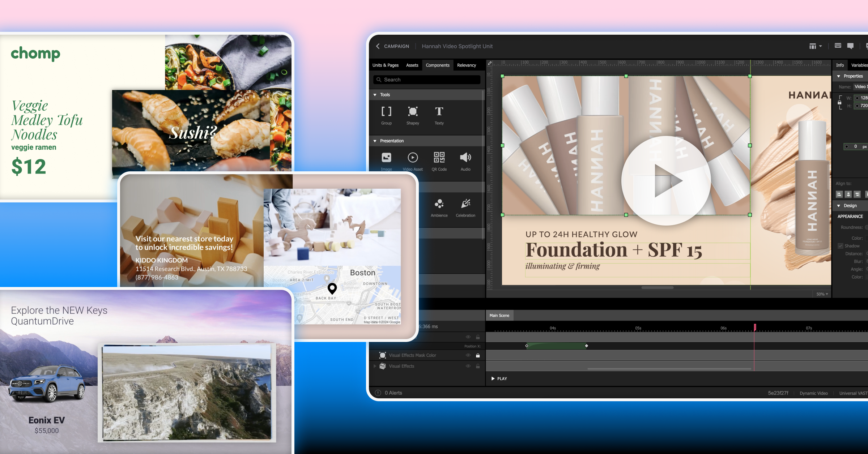Open the 50% zoom dropdown
This screenshot has height=454, width=868.
[x=822, y=294]
